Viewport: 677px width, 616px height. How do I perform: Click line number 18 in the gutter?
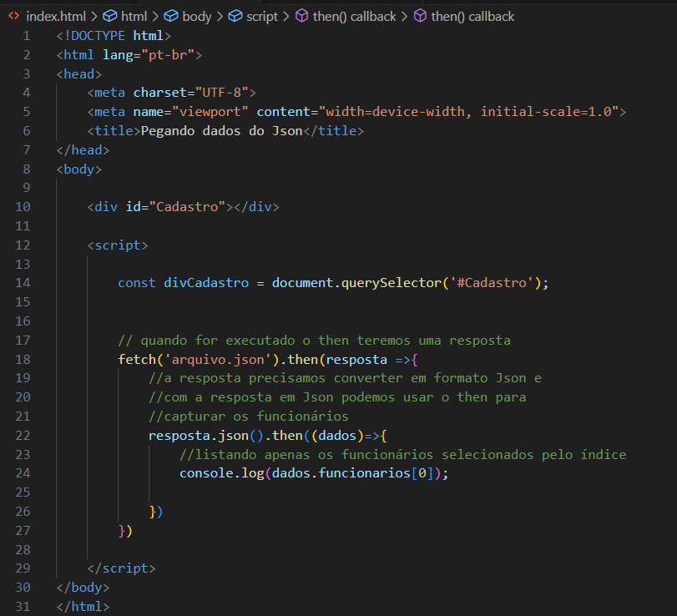click(23, 360)
